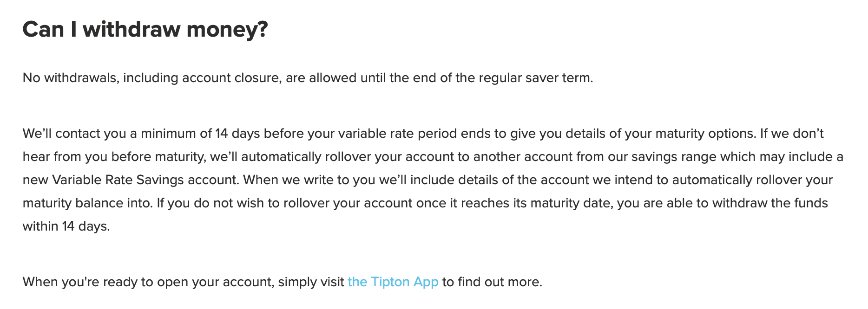Click the words "withdraw the funds"
868x309 pixels.
coord(770,203)
